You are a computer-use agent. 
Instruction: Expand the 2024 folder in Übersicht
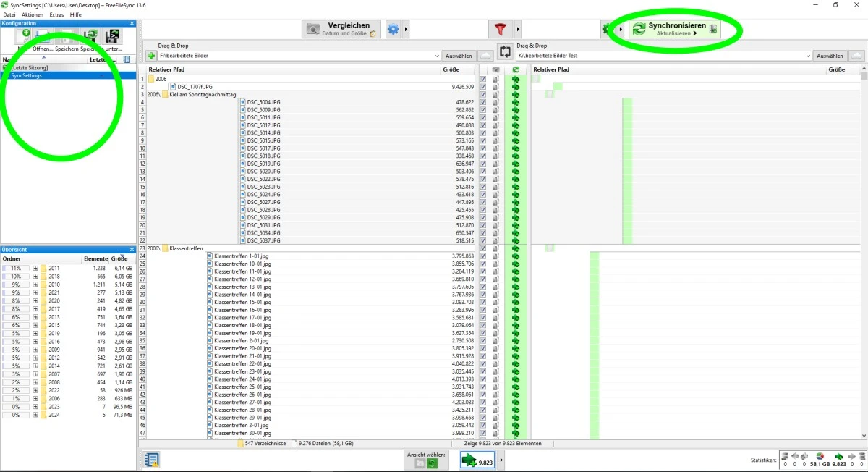coord(35,415)
